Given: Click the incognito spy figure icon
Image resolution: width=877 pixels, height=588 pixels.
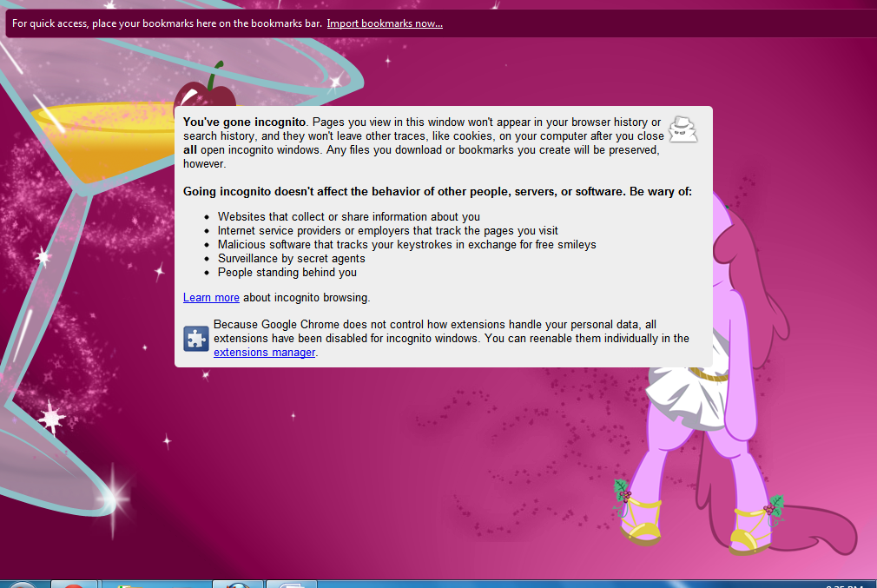Looking at the screenshot, I should click(x=682, y=129).
